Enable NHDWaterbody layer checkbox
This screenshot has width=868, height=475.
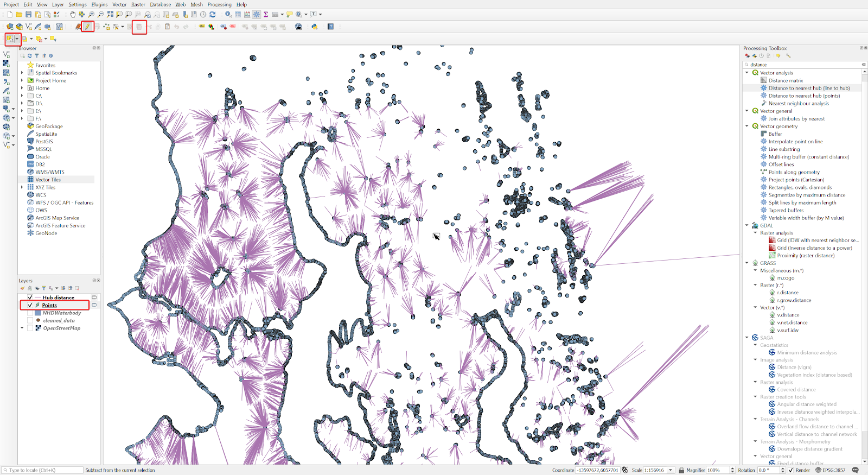(30, 313)
